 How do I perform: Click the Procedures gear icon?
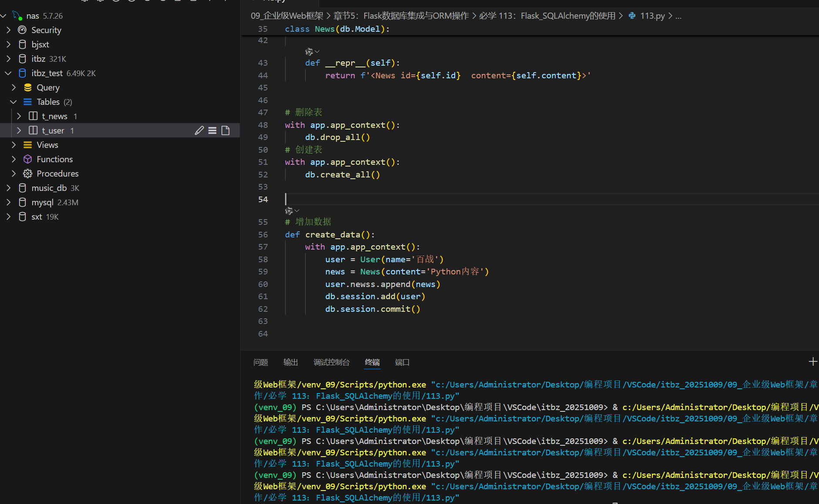28,174
